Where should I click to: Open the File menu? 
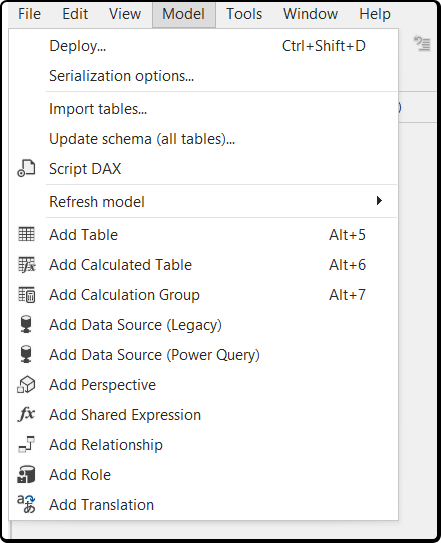tap(29, 14)
